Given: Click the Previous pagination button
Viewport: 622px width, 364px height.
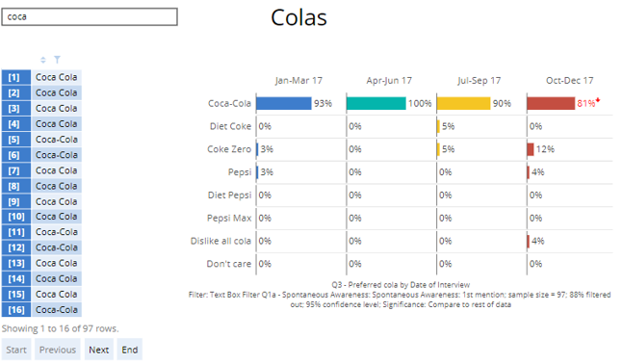Looking at the screenshot, I should pyautogui.click(x=58, y=350).
